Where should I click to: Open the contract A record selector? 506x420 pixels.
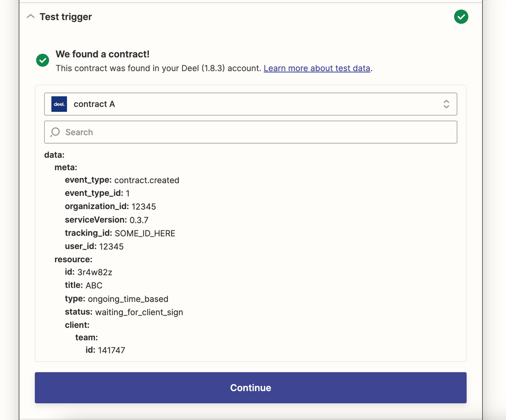pos(251,104)
